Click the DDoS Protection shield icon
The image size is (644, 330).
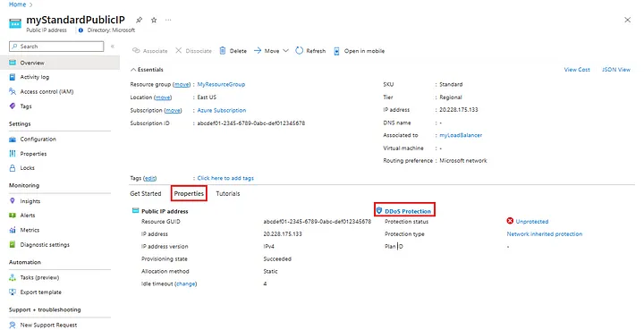(379, 210)
